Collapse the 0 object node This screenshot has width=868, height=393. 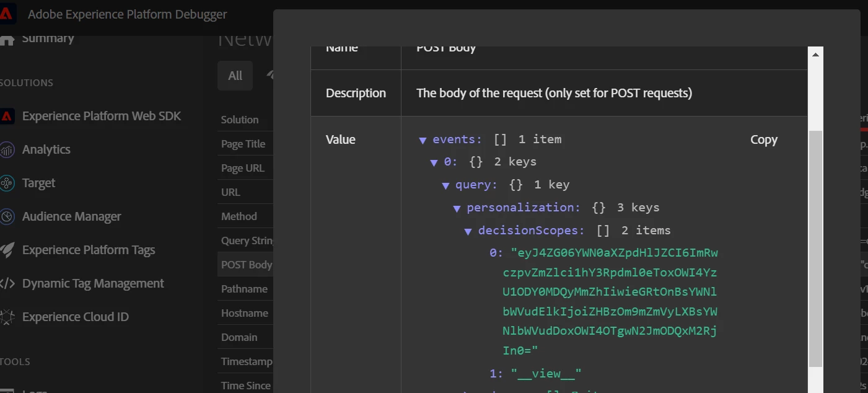434,162
